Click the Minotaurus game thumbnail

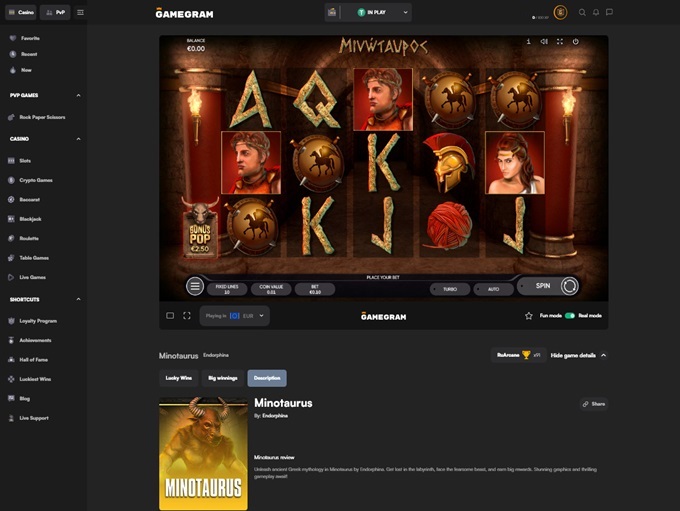[x=203, y=453]
